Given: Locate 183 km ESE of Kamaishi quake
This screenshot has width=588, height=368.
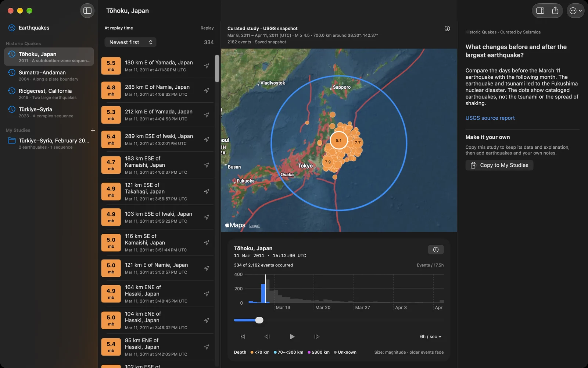Looking at the screenshot, I should click(207, 165).
